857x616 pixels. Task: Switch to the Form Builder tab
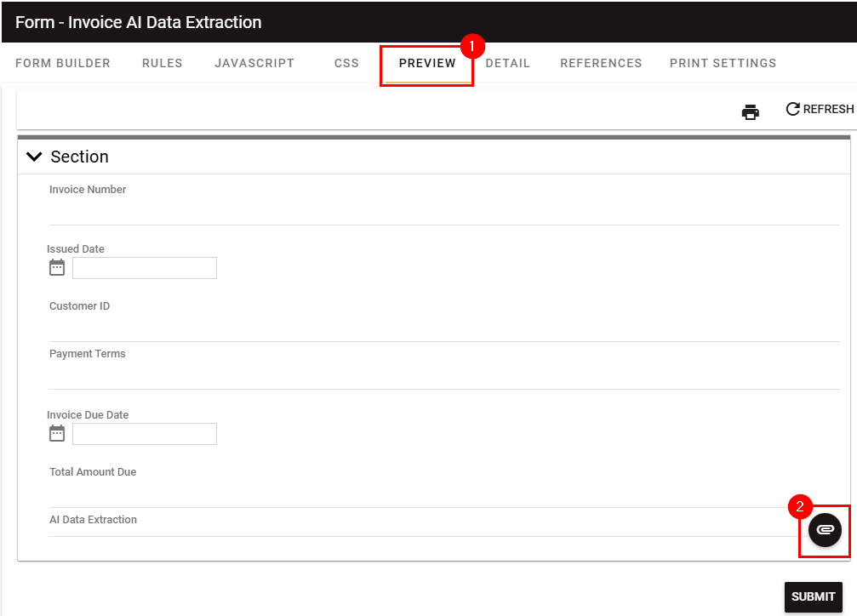(x=63, y=63)
